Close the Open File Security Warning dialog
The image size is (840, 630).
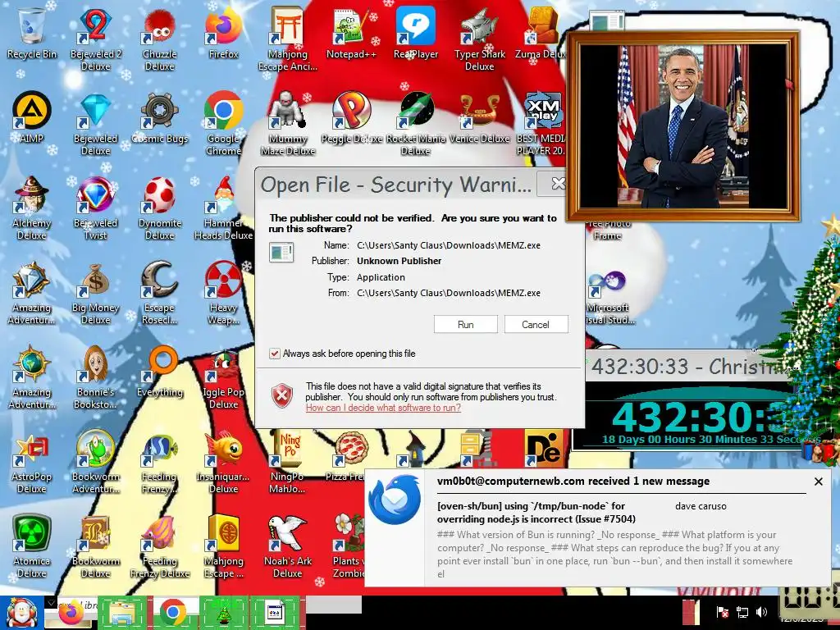click(x=557, y=184)
